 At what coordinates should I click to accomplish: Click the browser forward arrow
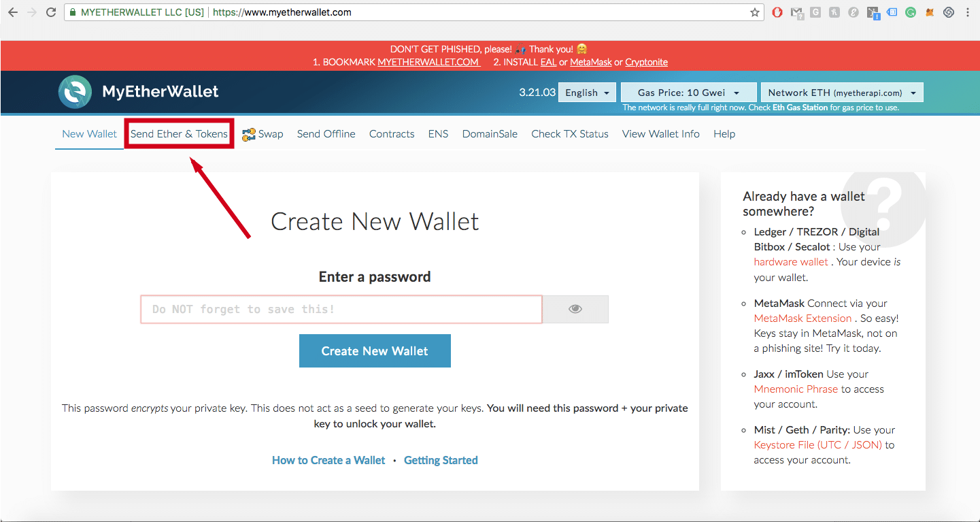tap(31, 12)
